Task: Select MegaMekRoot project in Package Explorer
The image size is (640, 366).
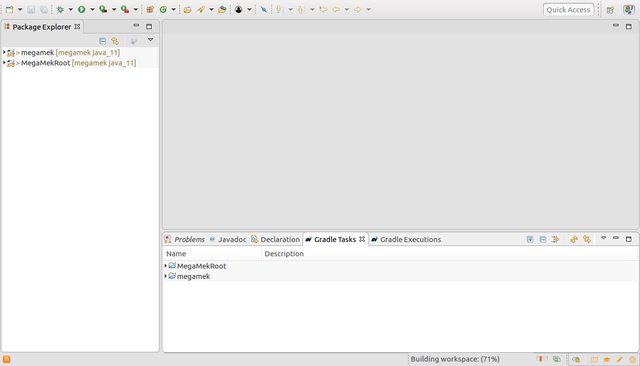Action: click(71, 63)
